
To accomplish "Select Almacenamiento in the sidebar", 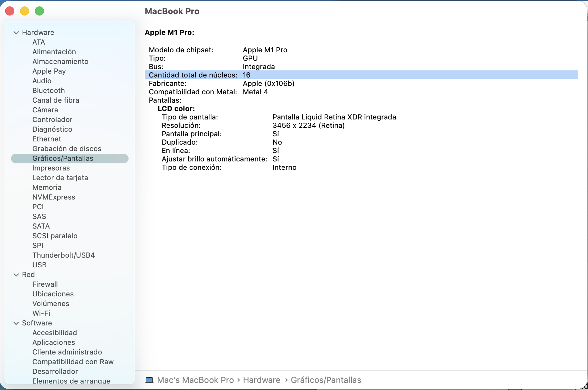I will [60, 61].
